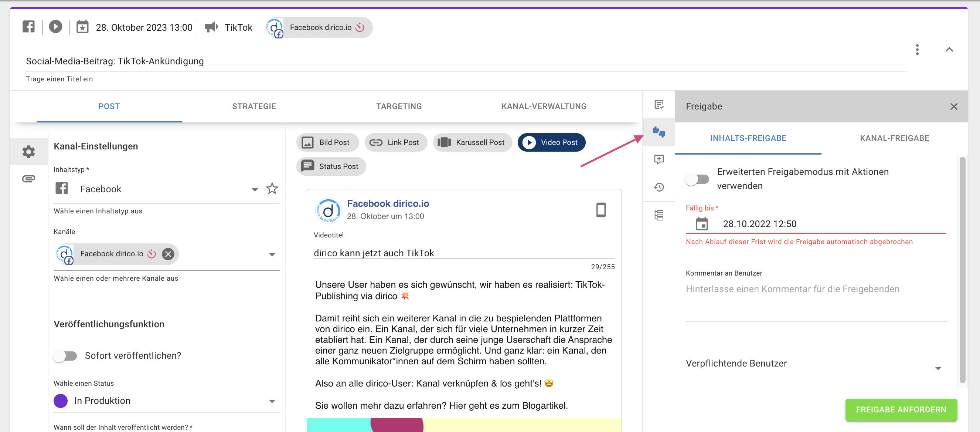This screenshot has width=980, height=432.
Task: Click the play icon in the header
Action: point(55,27)
